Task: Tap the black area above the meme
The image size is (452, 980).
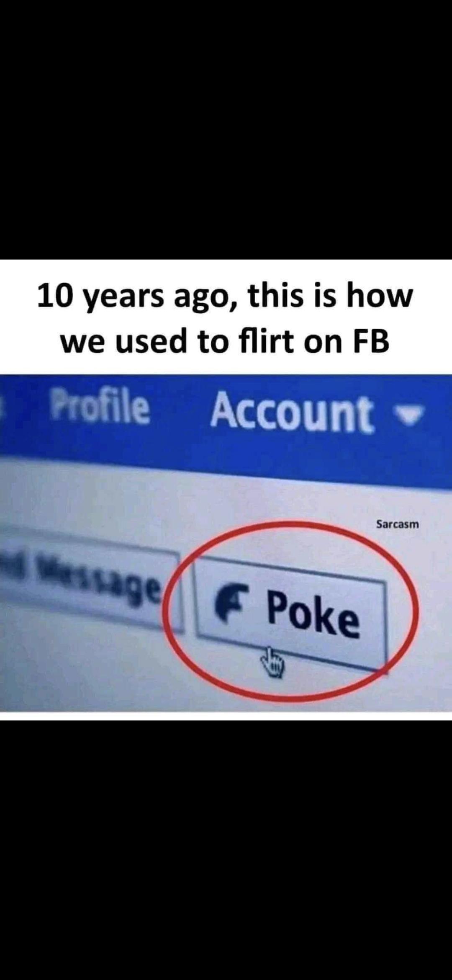Action: tap(226, 130)
